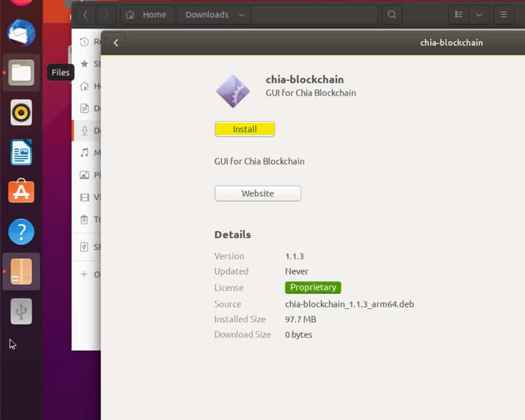Open LibreOffice Writer from the dock
This screenshot has height=420, width=525.
pyautogui.click(x=21, y=152)
